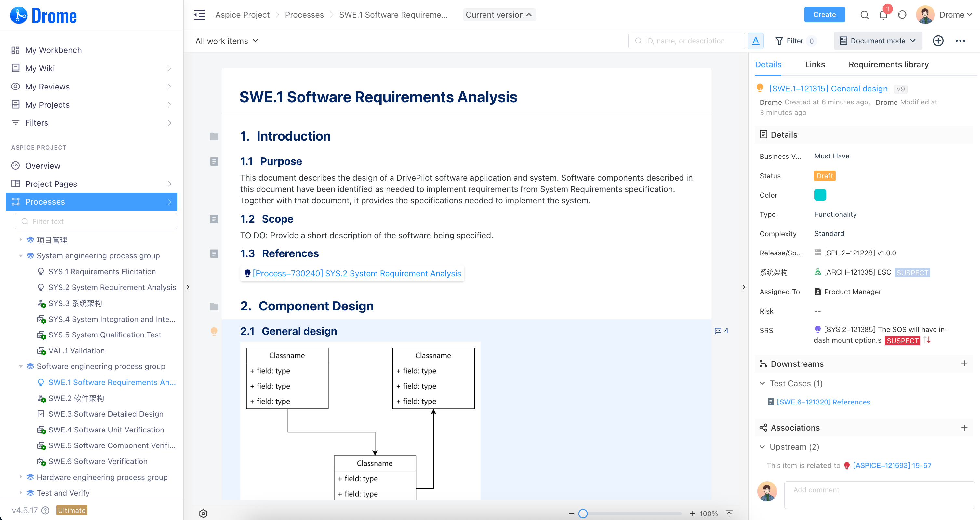Click the refresh sync icon
The image size is (980, 520).
(x=902, y=15)
